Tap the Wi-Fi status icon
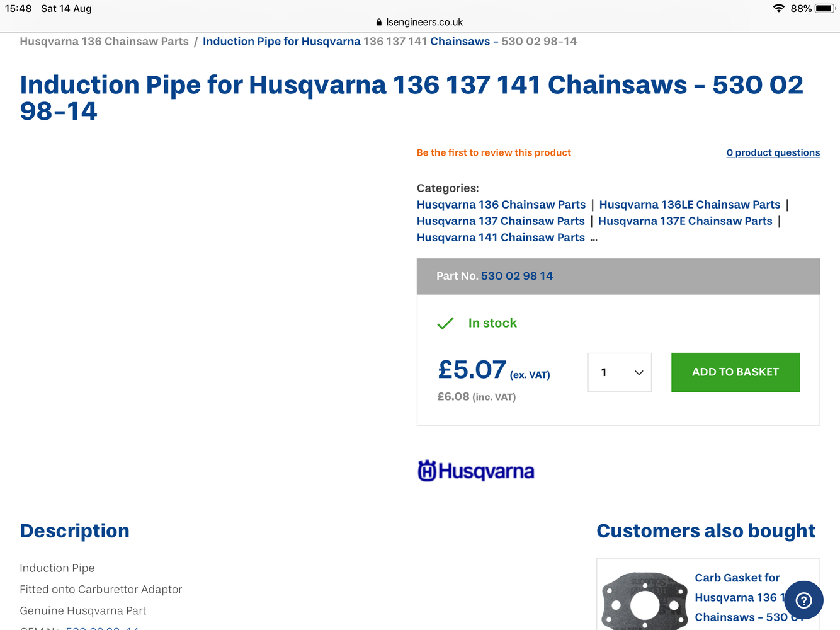The width and height of the screenshot is (840, 630). point(779,8)
